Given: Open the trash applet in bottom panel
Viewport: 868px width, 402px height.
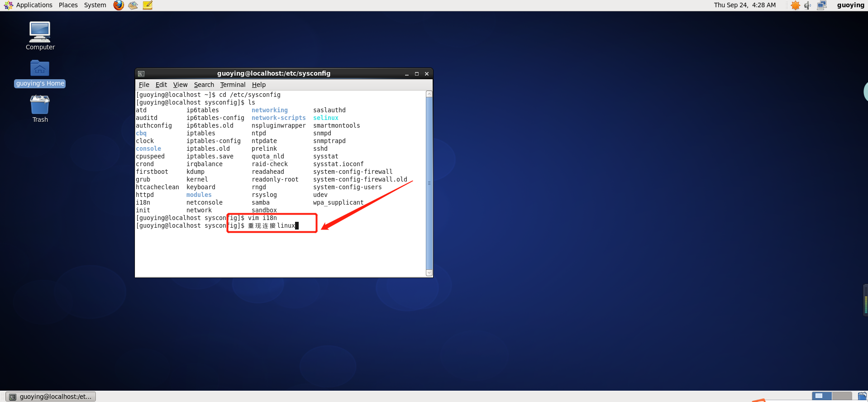Looking at the screenshot, I should click(x=862, y=397).
